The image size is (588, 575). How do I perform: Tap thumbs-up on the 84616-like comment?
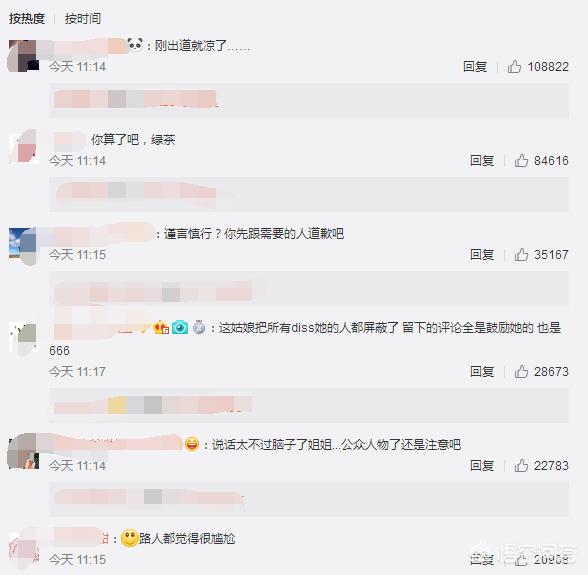[521, 161]
